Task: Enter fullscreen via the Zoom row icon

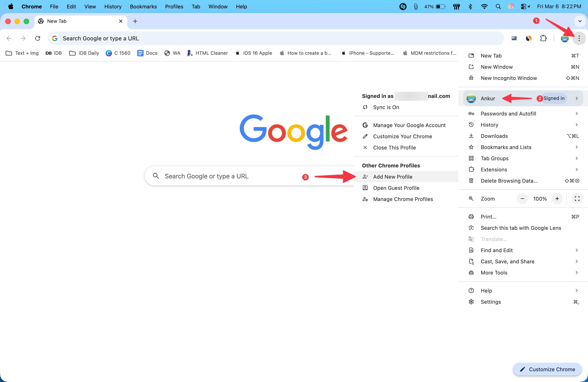Action: pos(577,199)
